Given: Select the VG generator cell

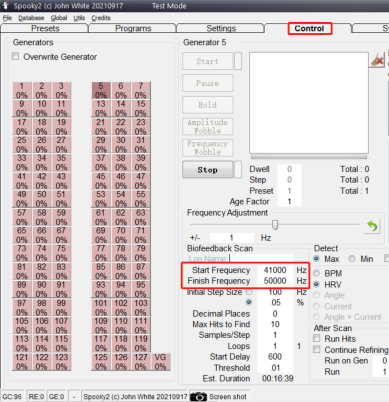Looking at the screenshot, I should [x=160, y=362].
